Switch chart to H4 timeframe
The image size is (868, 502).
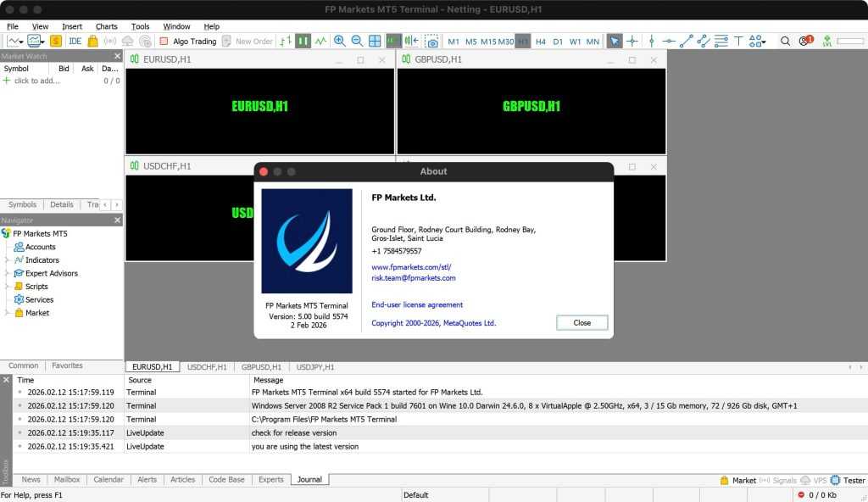[541, 41]
